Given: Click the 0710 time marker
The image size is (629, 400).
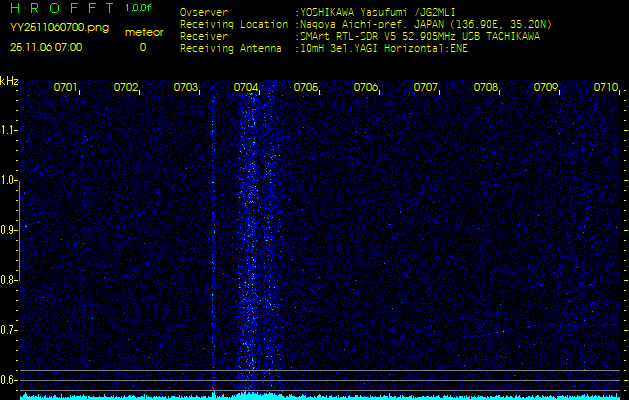Looking at the screenshot, I should [x=605, y=88].
